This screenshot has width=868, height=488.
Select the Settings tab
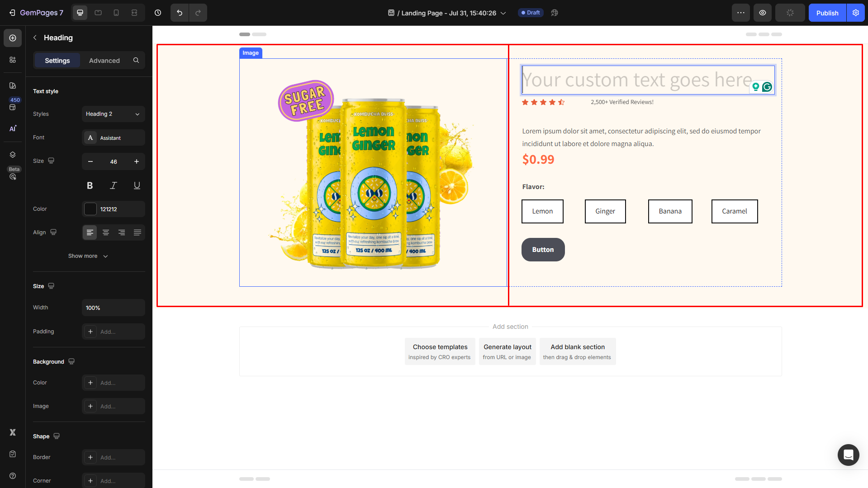[x=57, y=61]
